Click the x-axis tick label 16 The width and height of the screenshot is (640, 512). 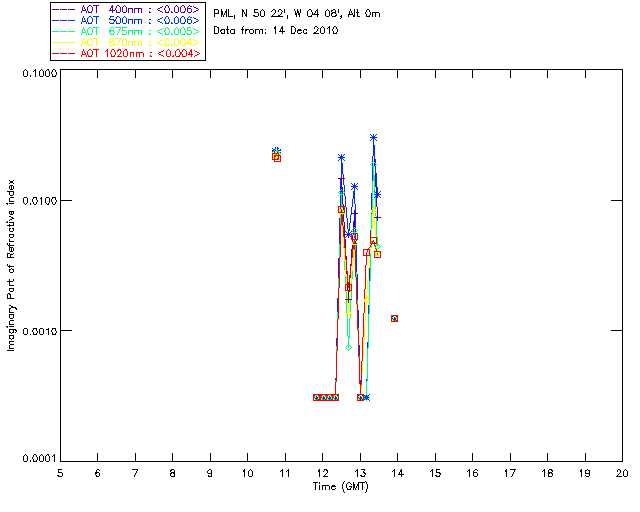473,473
